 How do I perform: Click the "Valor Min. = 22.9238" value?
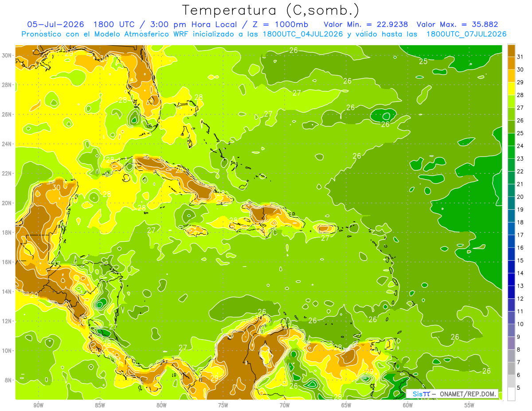click(x=366, y=24)
